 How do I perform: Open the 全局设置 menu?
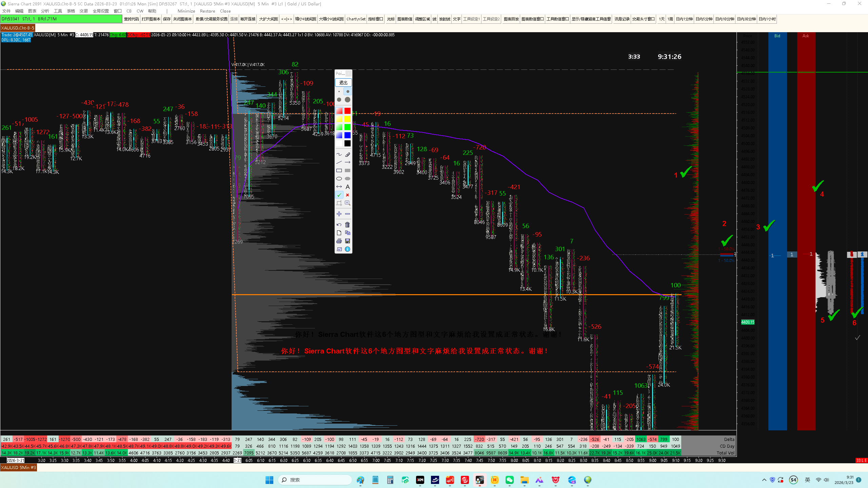(101, 11)
